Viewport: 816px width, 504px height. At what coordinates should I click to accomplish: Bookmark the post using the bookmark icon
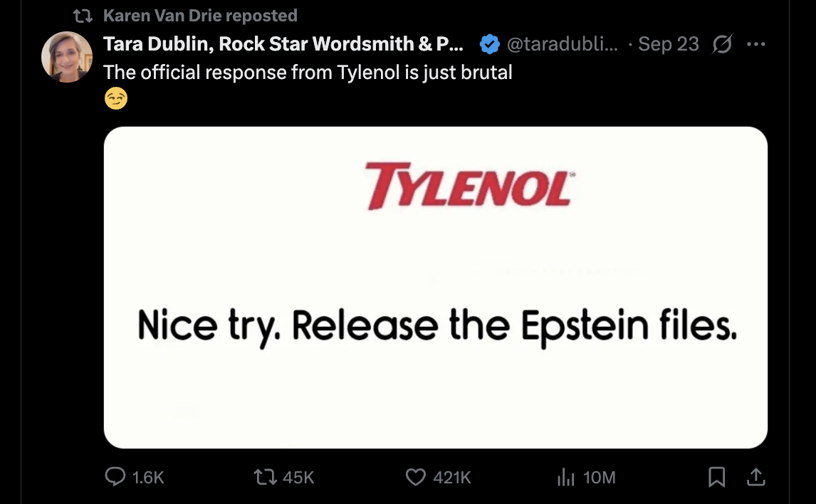717,478
